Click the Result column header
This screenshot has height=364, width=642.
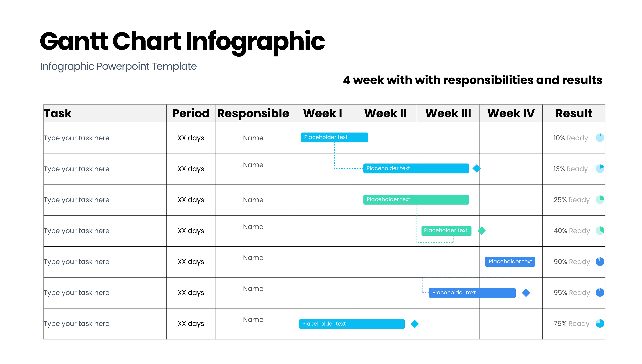[x=574, y=114]
